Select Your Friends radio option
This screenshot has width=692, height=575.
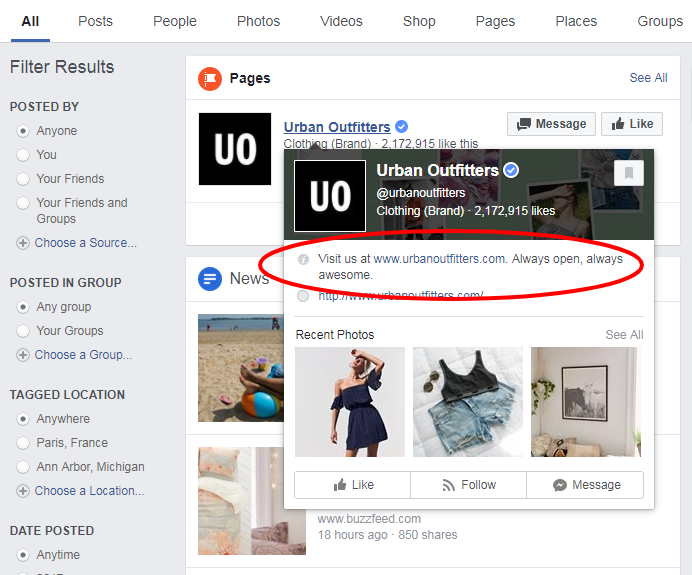coord(23,179)
